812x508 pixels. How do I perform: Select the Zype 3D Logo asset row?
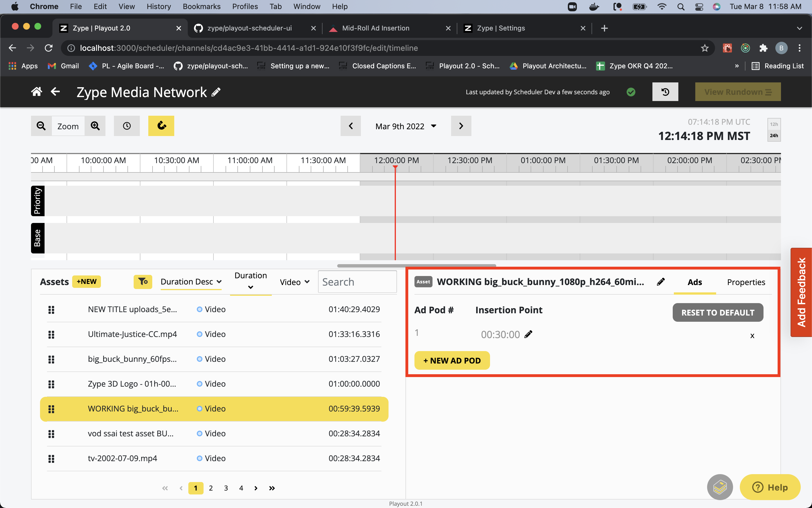tap(214, 384)
